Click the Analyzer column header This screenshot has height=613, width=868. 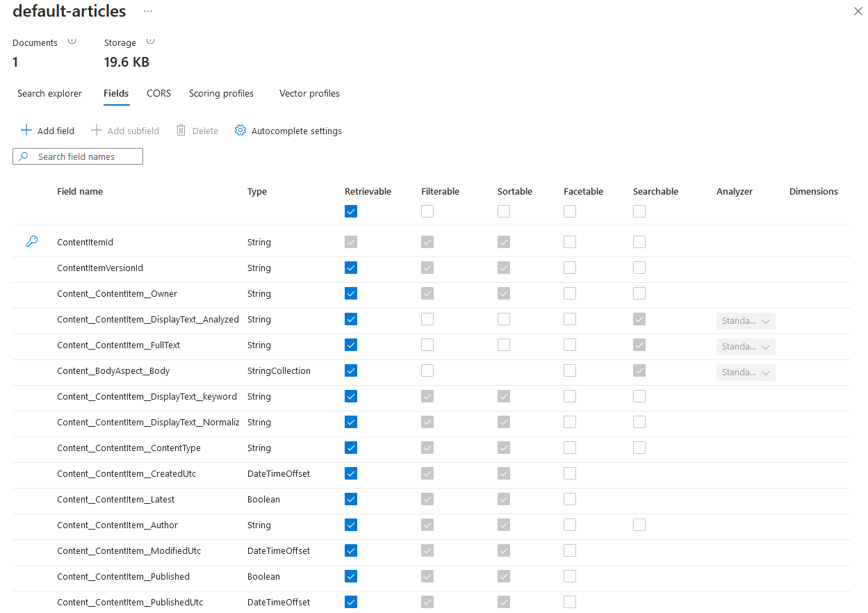[735, 192]
